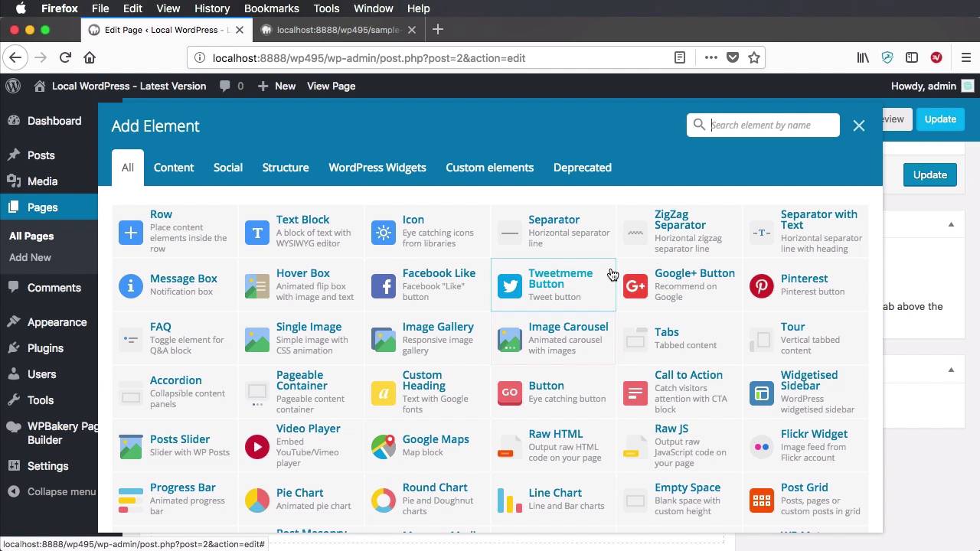This screenshot has height=551, width=980.
Task: Open the History menu in menu bar
Action: [x=212, y=8]
